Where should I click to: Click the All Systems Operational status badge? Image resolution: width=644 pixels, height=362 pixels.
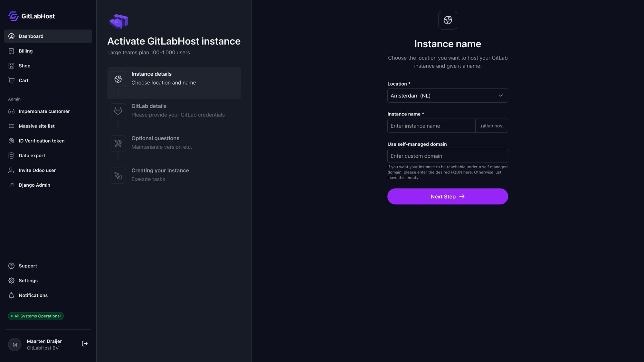35,316
